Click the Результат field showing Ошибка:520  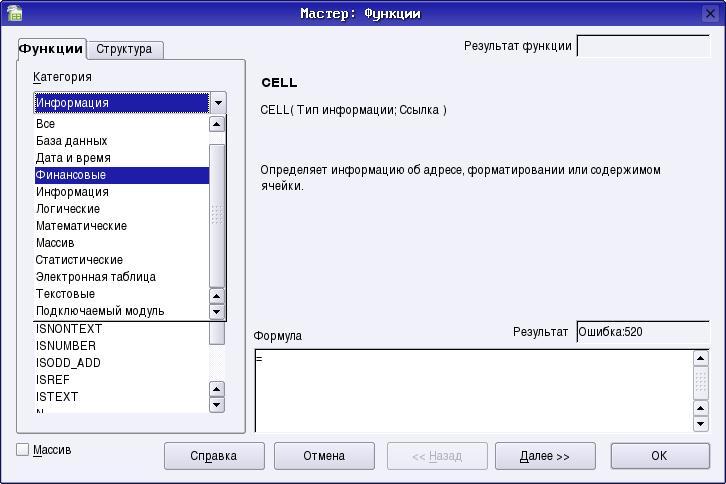[x=643, y=332]
